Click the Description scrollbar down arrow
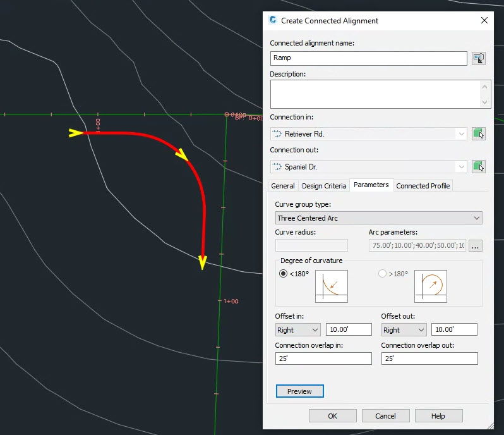 click(x=484, y=102)
